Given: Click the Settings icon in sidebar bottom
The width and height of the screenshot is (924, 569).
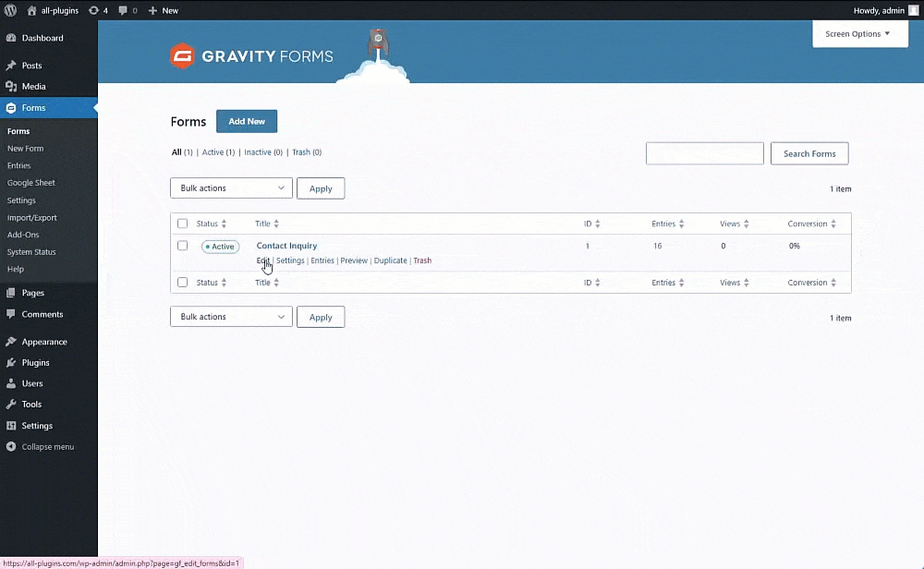Looking at the screenshot, I should [x=11, y=425].
